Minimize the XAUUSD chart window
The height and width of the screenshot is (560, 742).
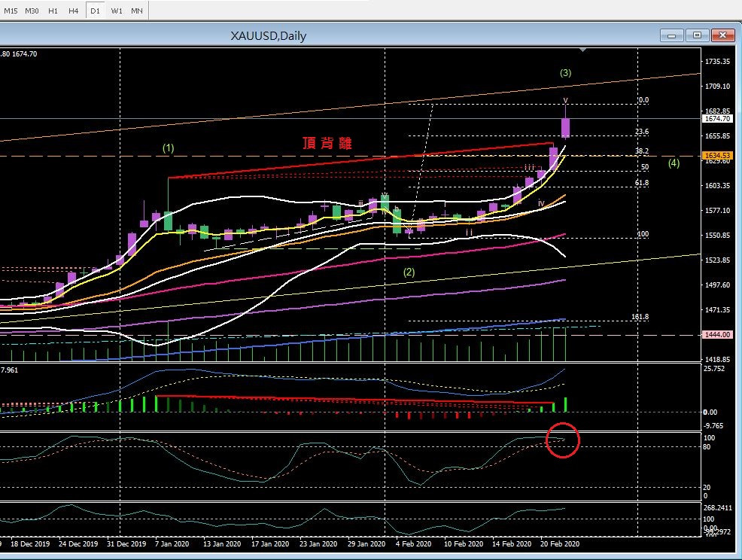(671, 35)
